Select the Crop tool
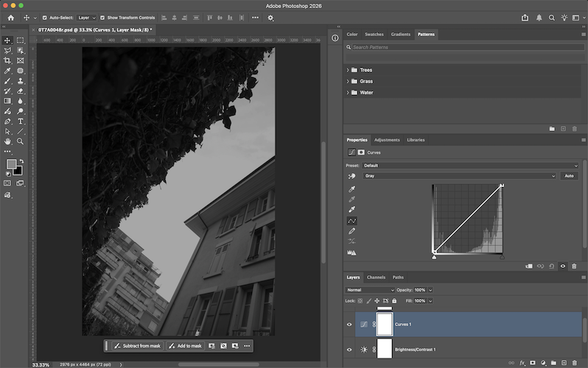This screenshot has height=368, width=588. [x=7, y=60]
